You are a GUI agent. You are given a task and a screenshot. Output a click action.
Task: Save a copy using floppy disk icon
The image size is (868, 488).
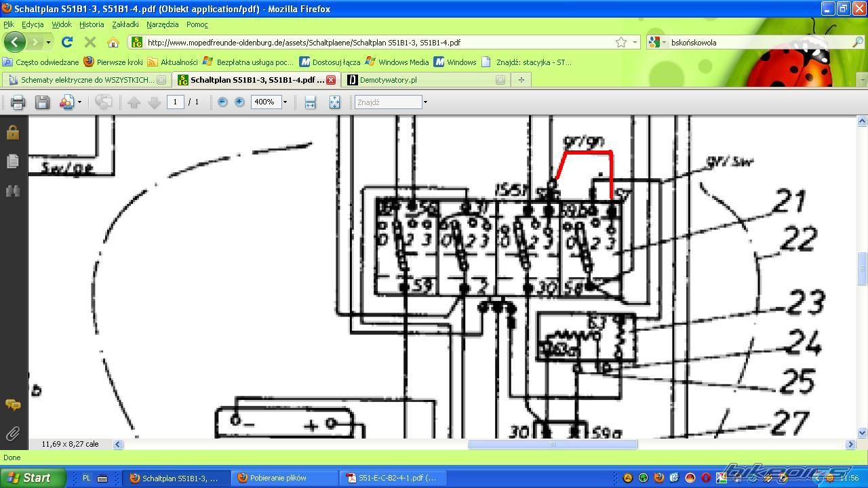pos(42,102)
